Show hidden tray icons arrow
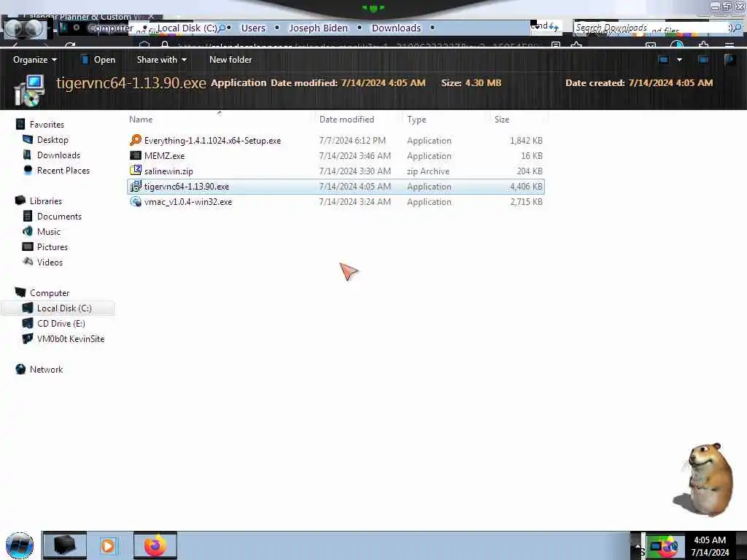The image size is (747, 560). pyautogui.click(x=638, y=546)
